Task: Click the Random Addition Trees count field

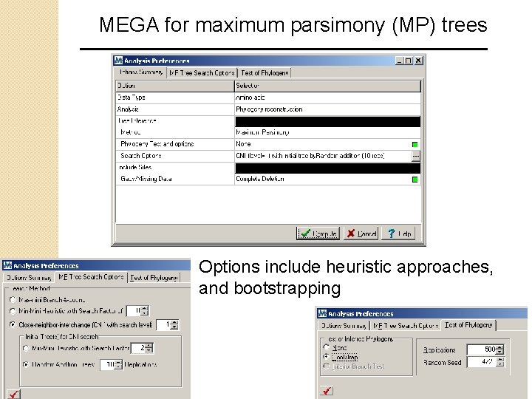Action: [108, 365]
